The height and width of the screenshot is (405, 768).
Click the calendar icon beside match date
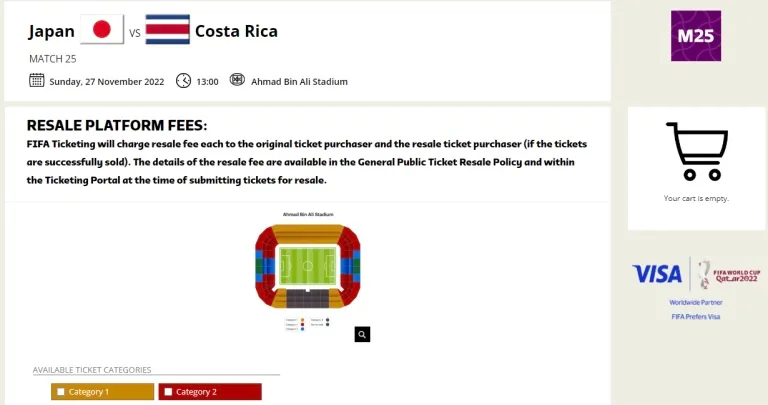tap(37, 80)
